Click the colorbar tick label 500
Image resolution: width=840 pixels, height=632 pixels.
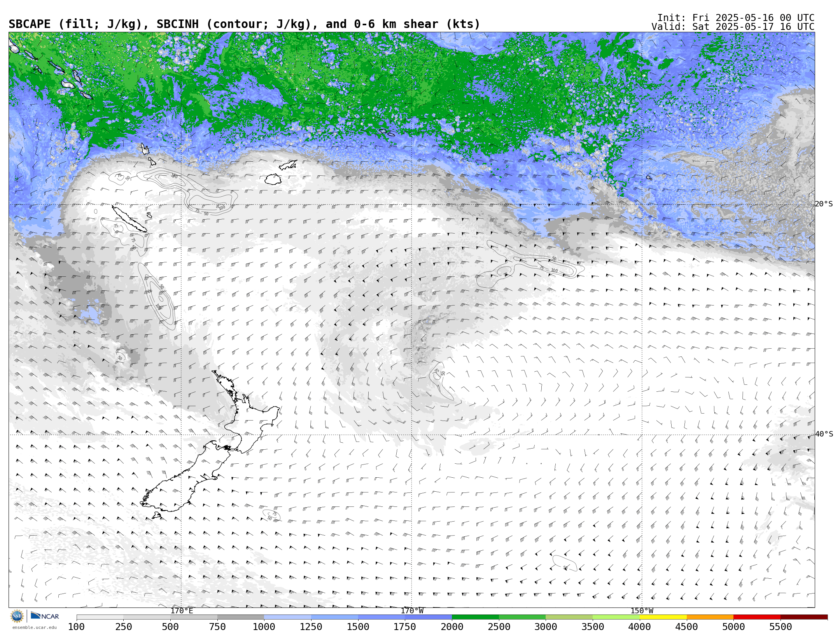tap(170, 627)
